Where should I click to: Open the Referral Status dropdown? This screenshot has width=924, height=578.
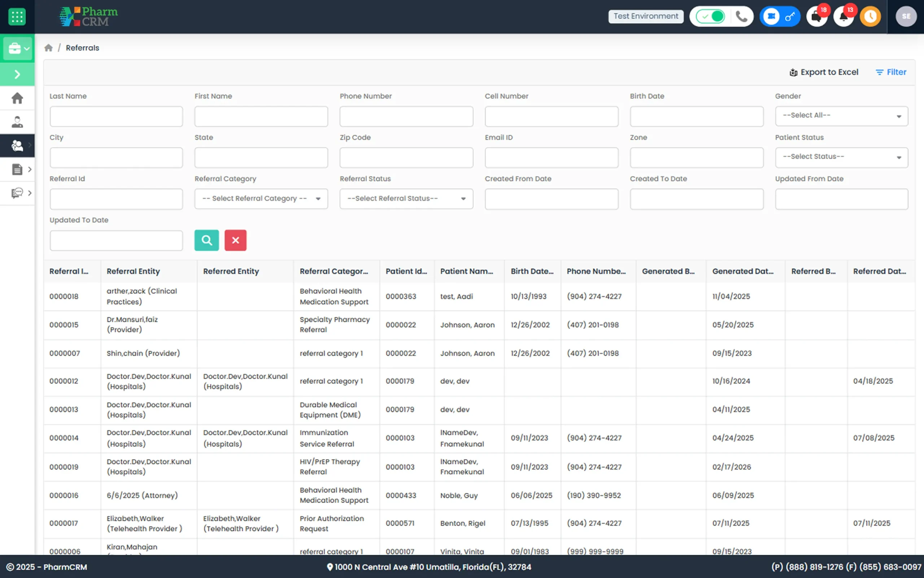point(406,198)
